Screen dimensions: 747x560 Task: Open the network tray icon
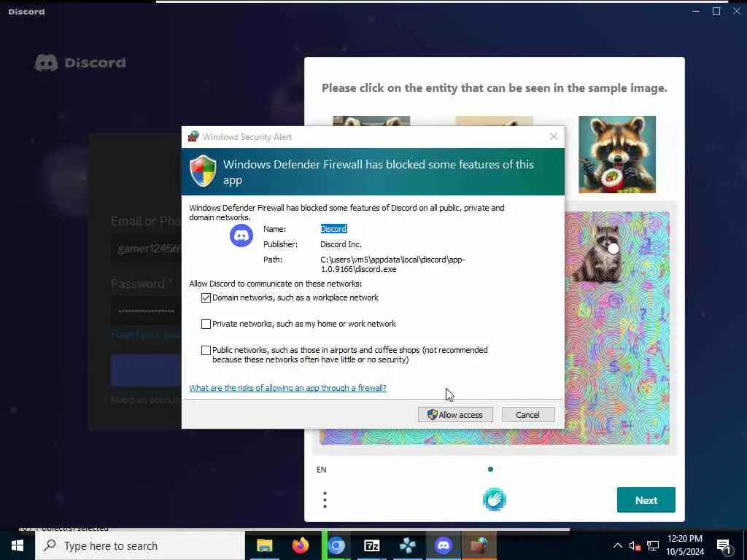[x=653, y=545]
